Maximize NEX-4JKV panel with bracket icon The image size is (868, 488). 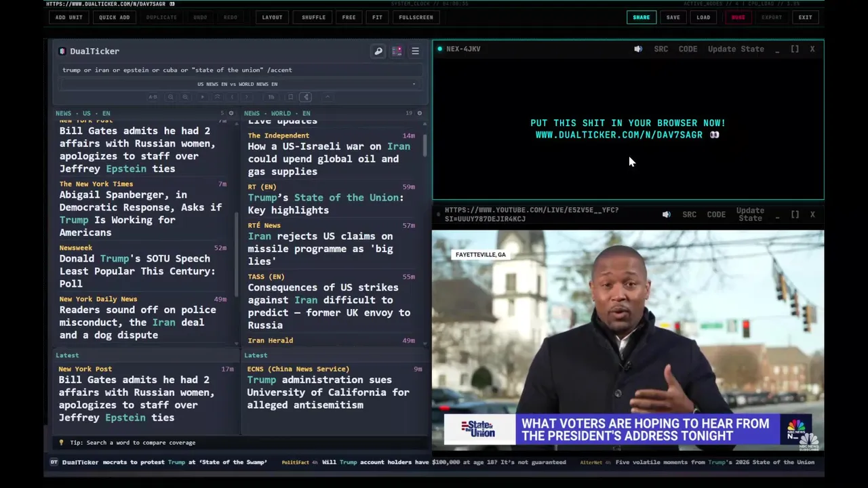point(795,49)
